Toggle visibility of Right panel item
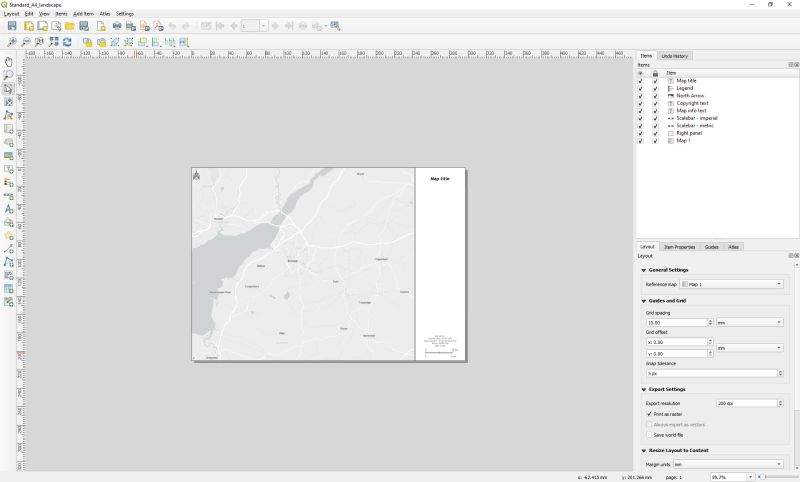Image resolution: width=800 pixels, height=482 pixels. pyautogui.click(x=640, y=133)
